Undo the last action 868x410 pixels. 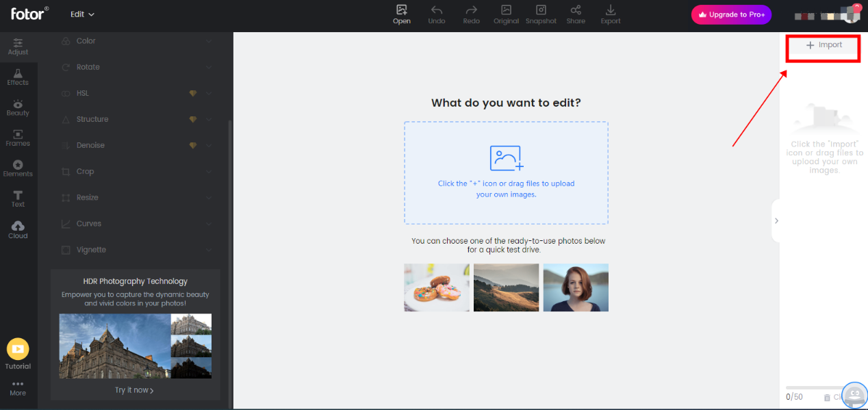tap(436, 14)
